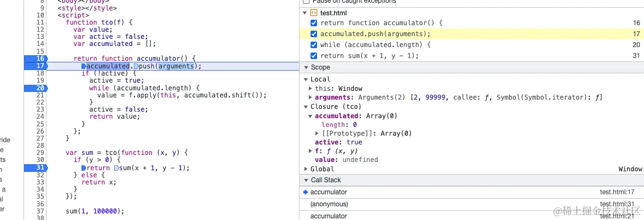Click 'active: true' closure variable

click(x=338, y=142)
